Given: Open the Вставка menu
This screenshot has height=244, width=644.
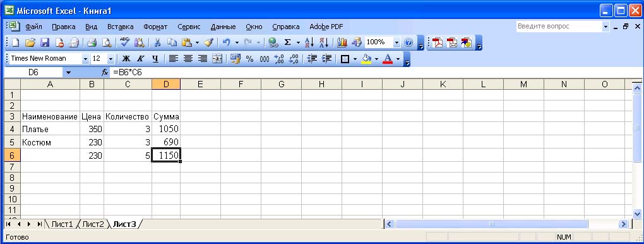Looking at the screenshot, I should 121,27.
